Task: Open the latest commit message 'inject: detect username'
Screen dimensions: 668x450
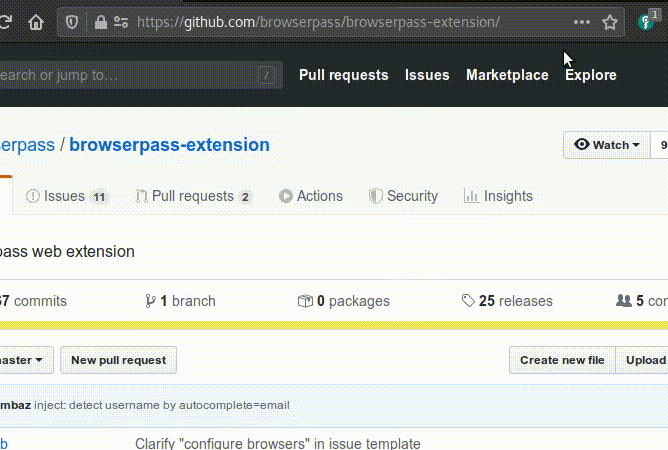Action: pyautogui.click(x=162, y=405)
